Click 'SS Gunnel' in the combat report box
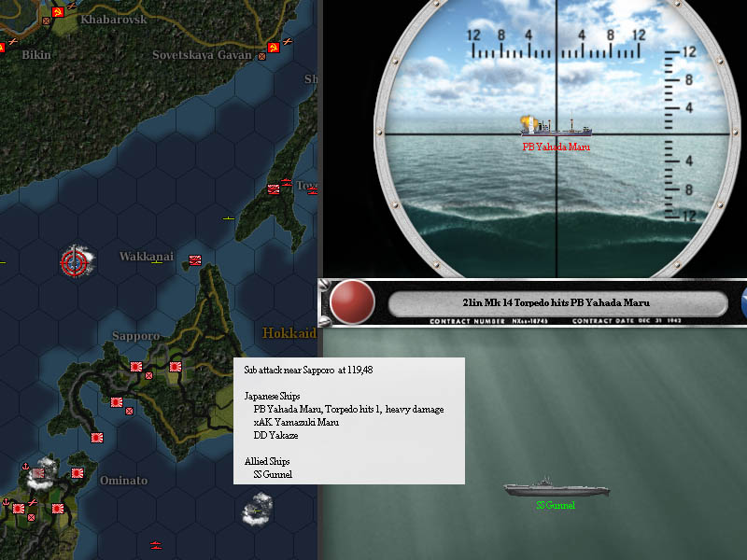Image resolution: width=747 pixels, height=560 pixels. pyautogui.click(x=273, y=474)
